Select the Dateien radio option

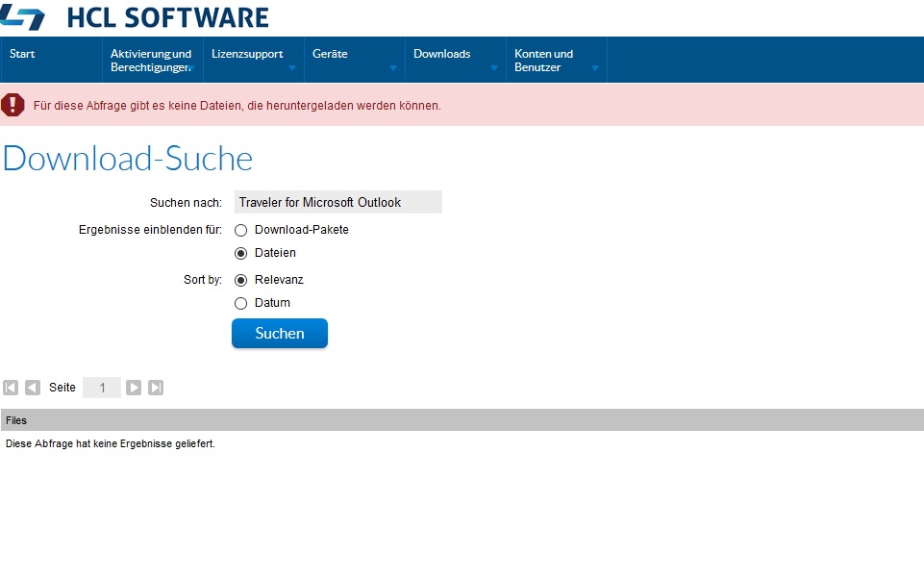point(241,253)
